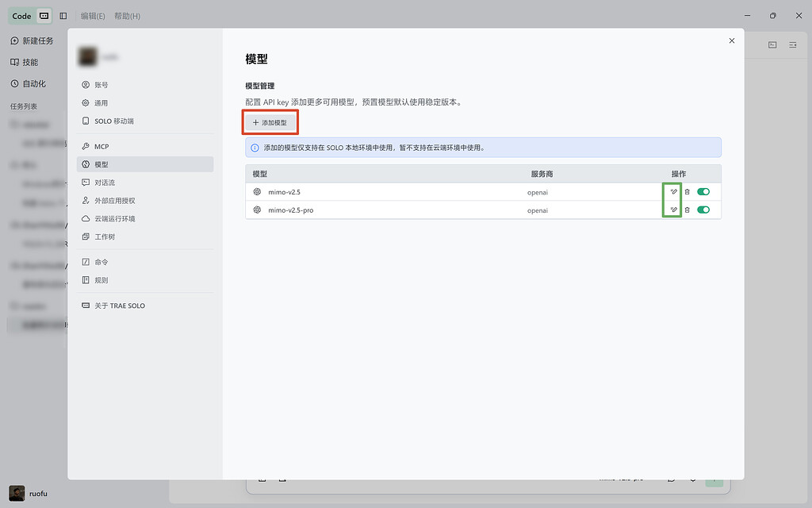Open 自动化 in main window sidebar
The height and width of the screenshot is (508, 812).
(29, 83)
